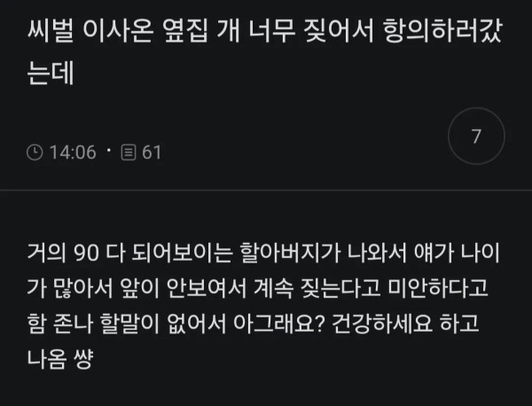This screenshot has height=406, width=532.
Task: Click the word 안보여서 in the body
Action: [x=207, y=288]
